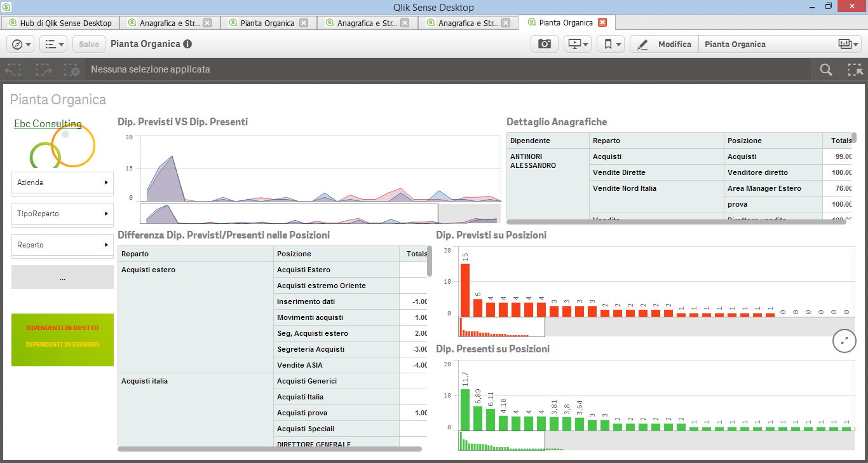Click Posizione header in Differenza table
Screen dimensions: 868x463
click(x=337, y=254)
